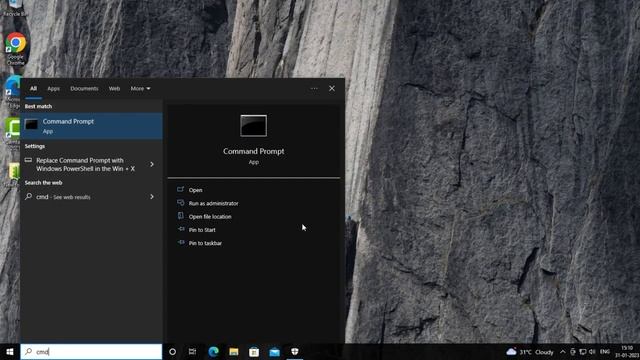Open File Explorer from the taskbar
Screen dimensions: 640x360
coord(233,351)
